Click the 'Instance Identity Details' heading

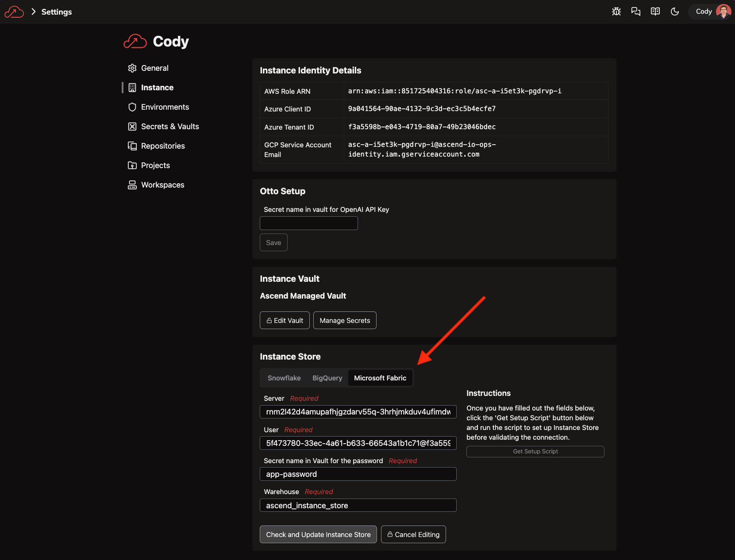coord(311,70)
